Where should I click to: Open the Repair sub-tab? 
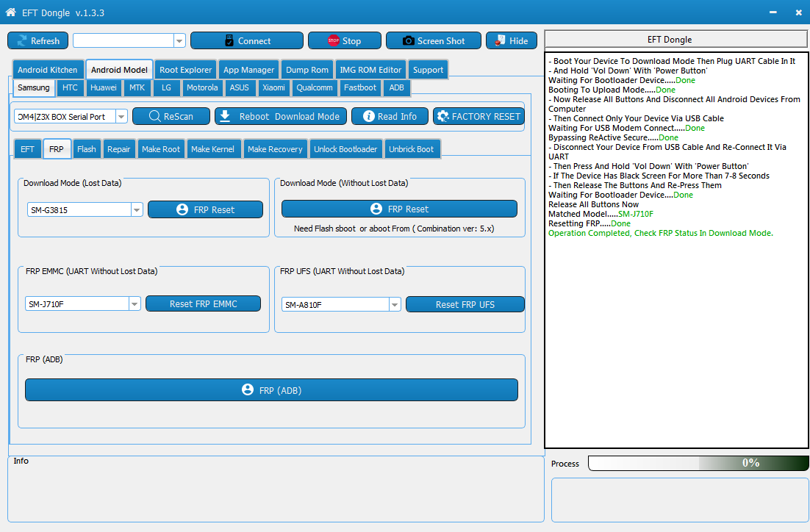click(x=119, y=149)
